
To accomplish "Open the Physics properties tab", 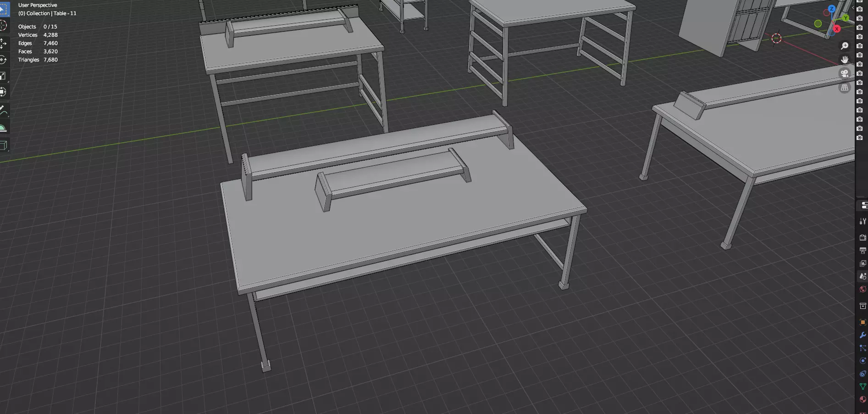I will [x=862, y=361].
